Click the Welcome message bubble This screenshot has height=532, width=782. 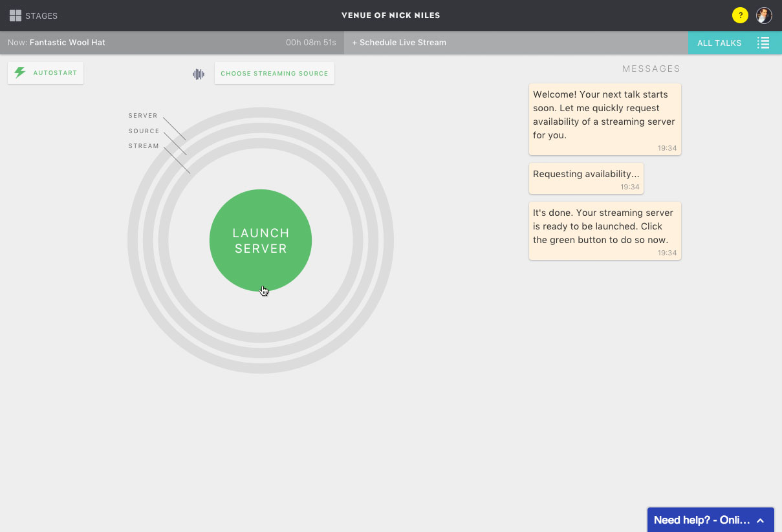[x=605, y=119]
